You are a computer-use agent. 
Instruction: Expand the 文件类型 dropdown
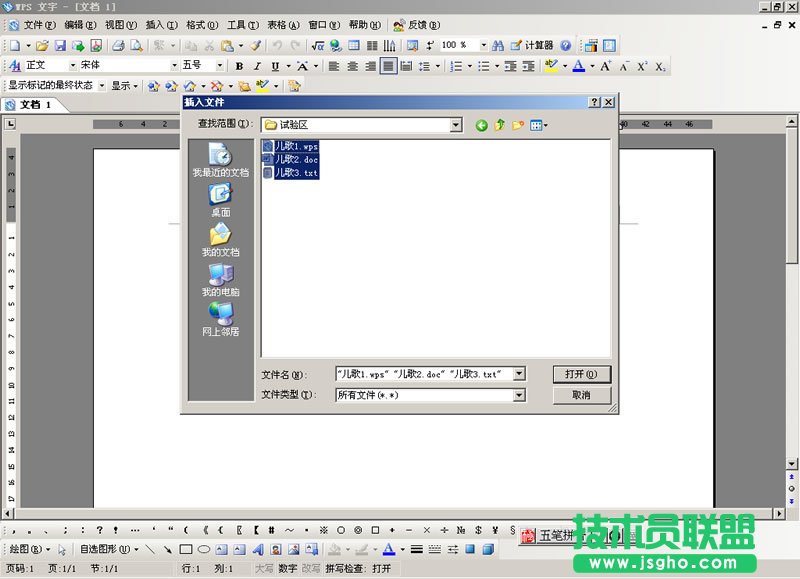(x=519, y=395)
